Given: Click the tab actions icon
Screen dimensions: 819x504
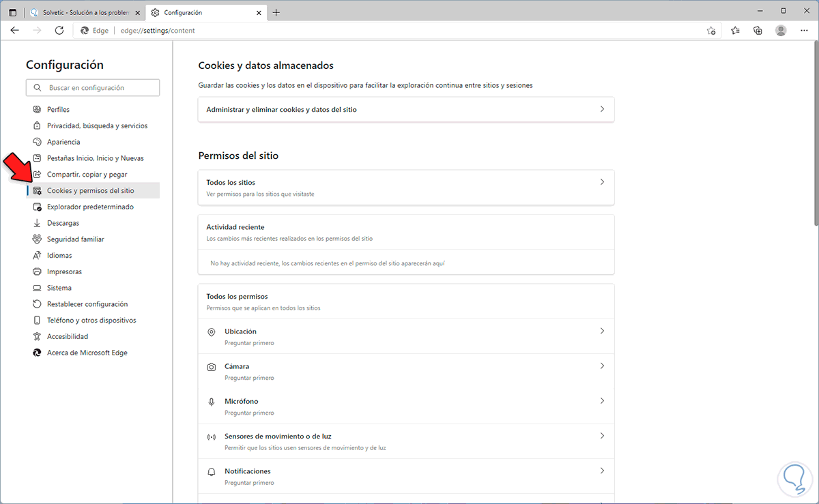Looking at the screenshot, I should [x=13, y=12].
